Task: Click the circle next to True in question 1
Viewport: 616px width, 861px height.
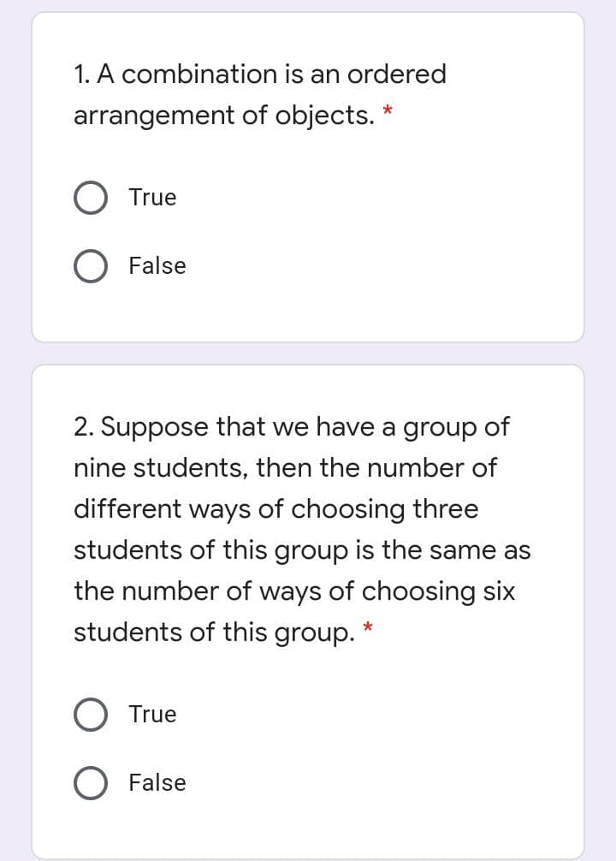Action: (90, 197)
